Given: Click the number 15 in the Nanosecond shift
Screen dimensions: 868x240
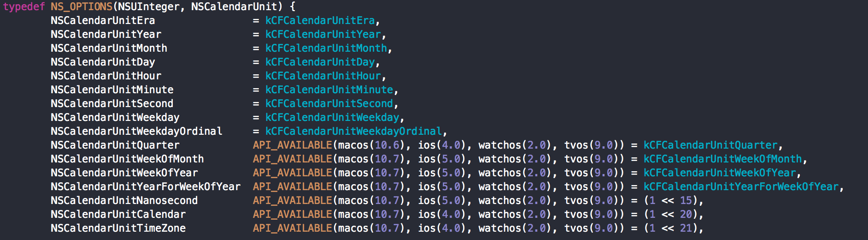Looking at the screenshot, I should [686, 200].
